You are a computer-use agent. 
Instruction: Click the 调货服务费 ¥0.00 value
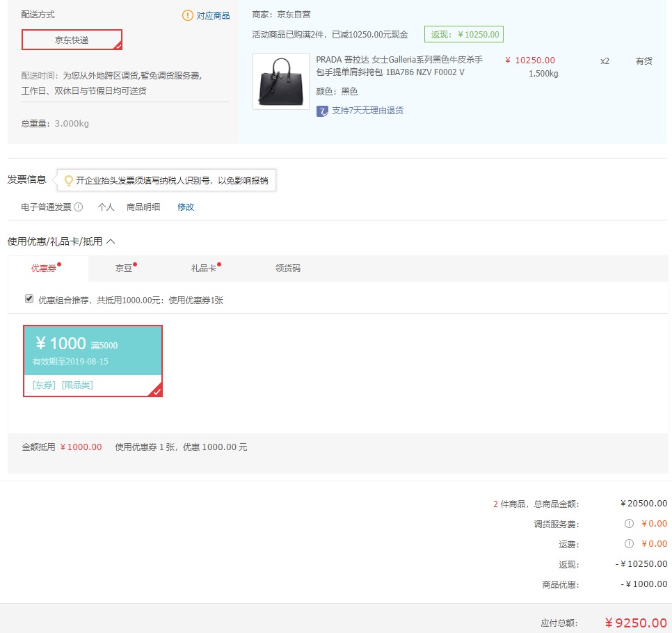[655, 523]
